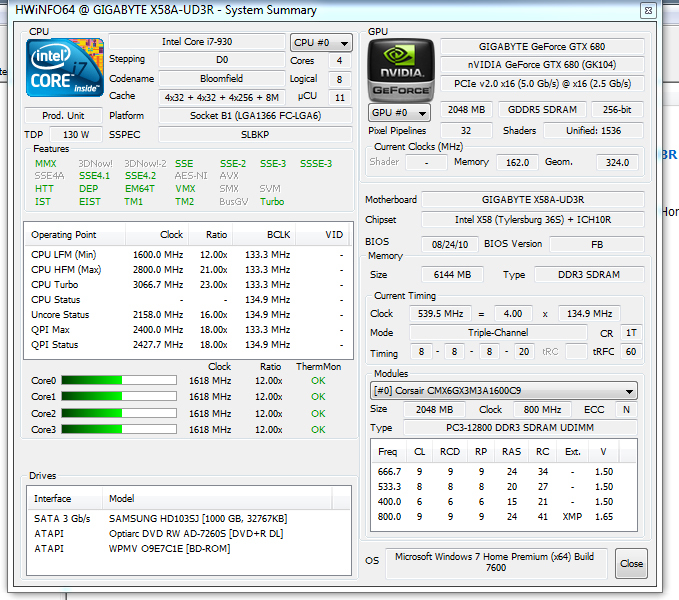Click the Interface column header in Drives
The height and width of the screenshot is (600, 679).
(x=65, y=499)
